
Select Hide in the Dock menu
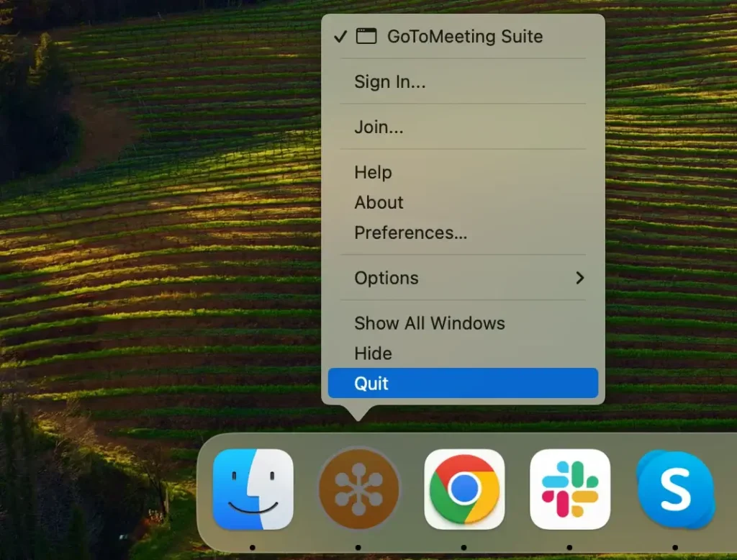pos(463,353)
